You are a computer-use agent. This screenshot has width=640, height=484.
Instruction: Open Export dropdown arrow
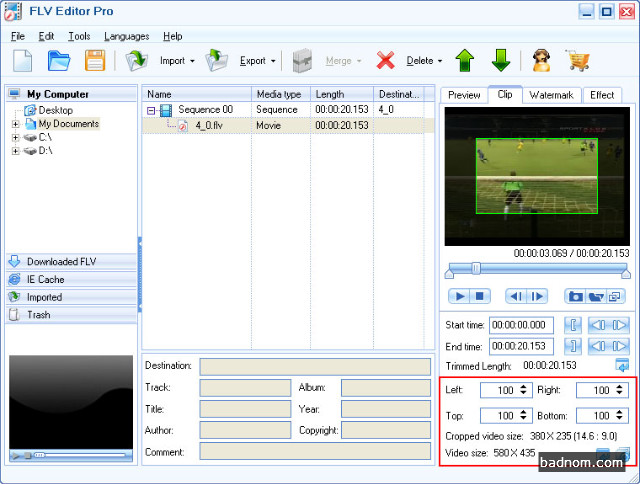pyautogui.click(x=273, y=61)
